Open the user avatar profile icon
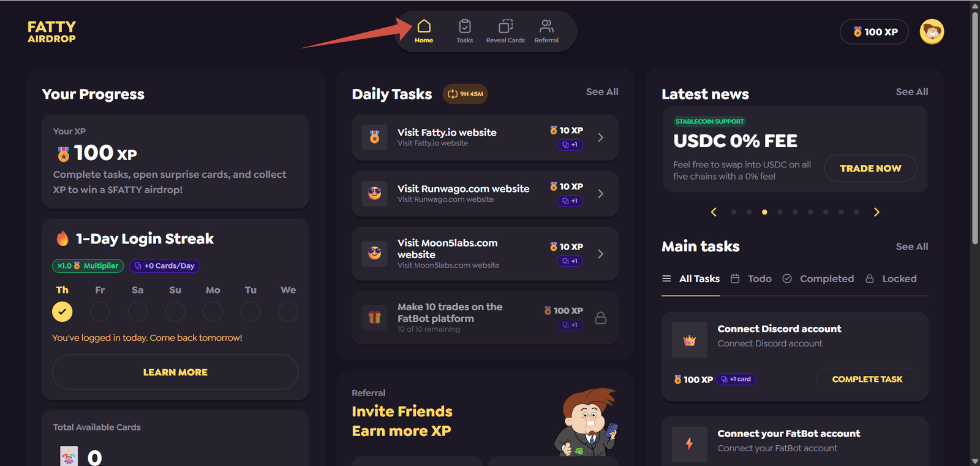 pos(932,31)
